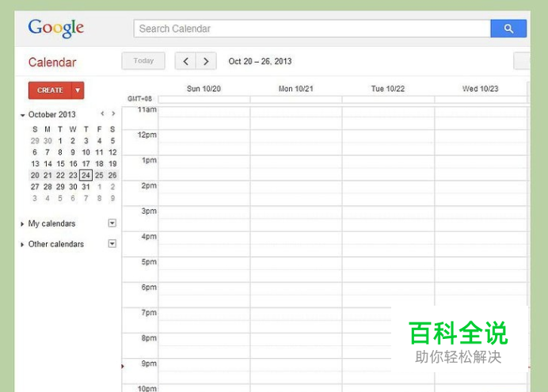Click the red CREATE button
The height and width of the screenshot is (392, 548).
[x=50, y=90]
